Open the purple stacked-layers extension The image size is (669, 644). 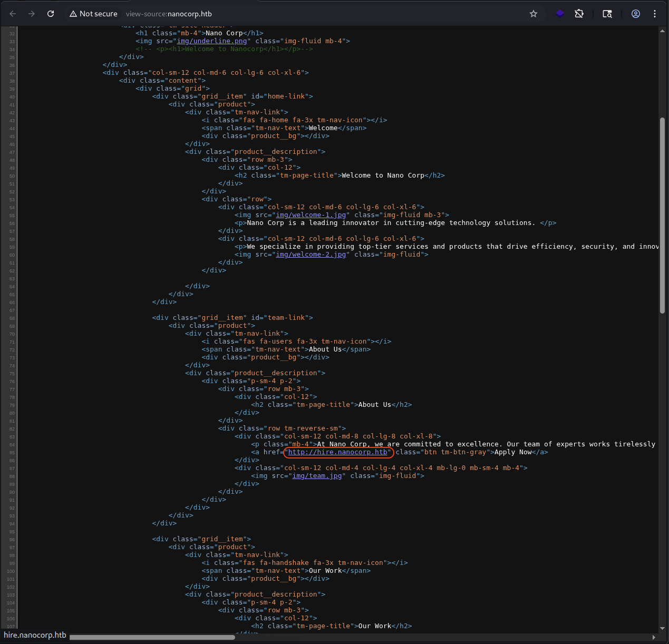[x=560, y=14]
